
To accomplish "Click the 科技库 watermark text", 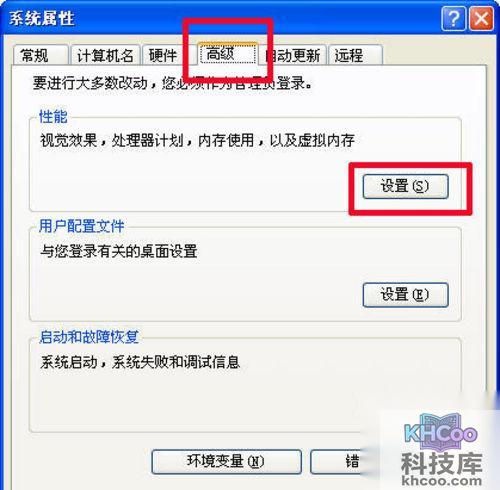I will pyautogui.click(x=442, y=463).
